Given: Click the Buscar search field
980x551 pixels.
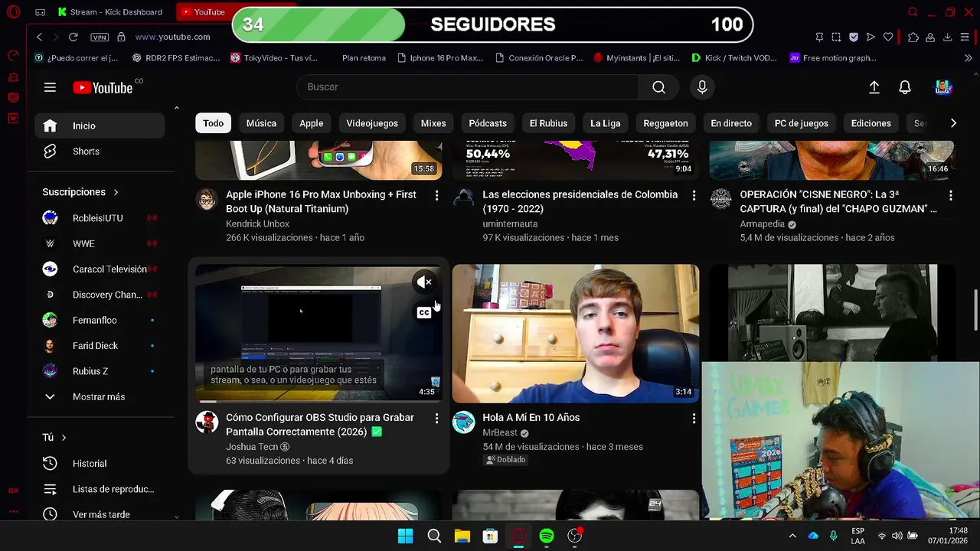Looking at the screenshot, I should click(x=467, y=87).
